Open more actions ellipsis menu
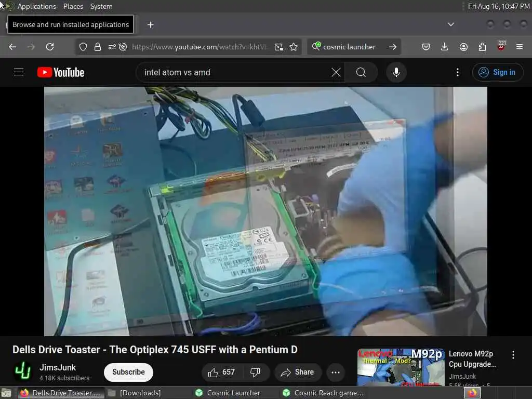Viewport: 532px width, 399px height. click(336, 372)
